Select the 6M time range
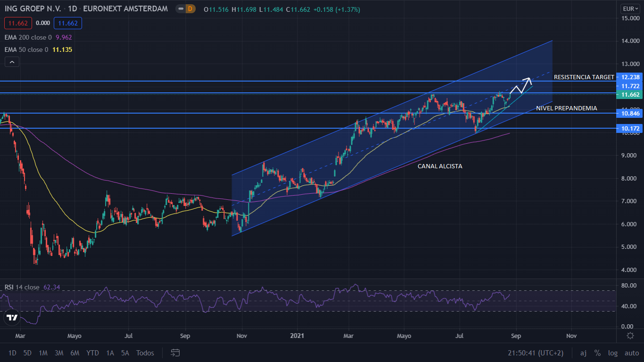644x362 pixels. tap(74, 353)
